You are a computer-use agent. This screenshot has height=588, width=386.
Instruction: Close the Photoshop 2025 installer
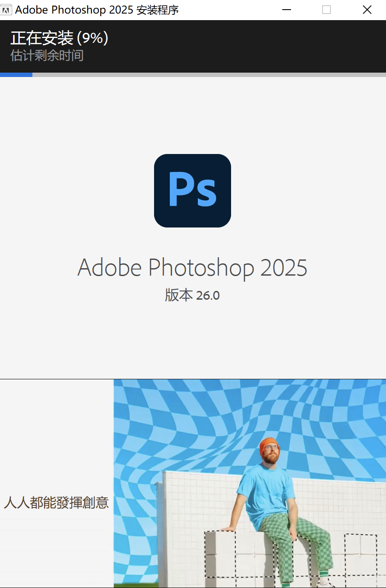367,10
